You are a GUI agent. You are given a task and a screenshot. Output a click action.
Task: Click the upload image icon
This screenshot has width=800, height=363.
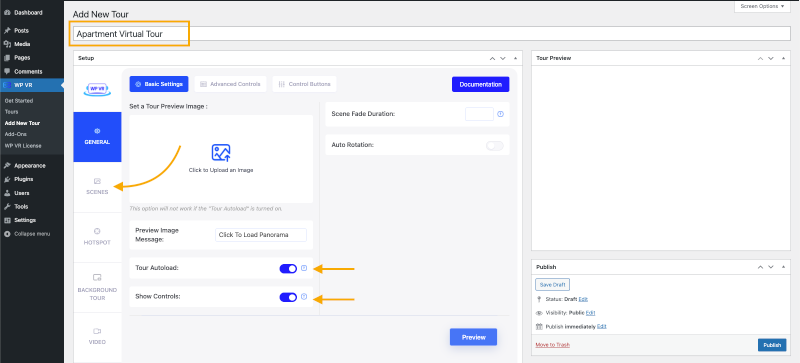[221, 152]
